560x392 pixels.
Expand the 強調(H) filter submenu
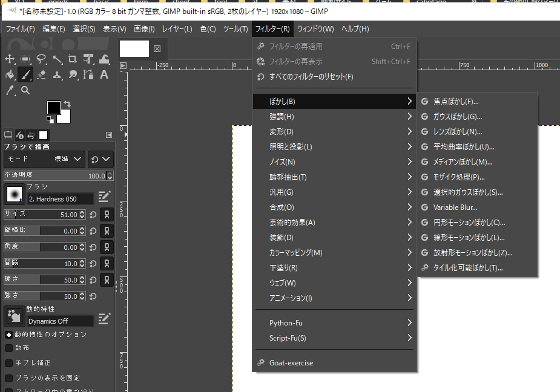[334, 116]
